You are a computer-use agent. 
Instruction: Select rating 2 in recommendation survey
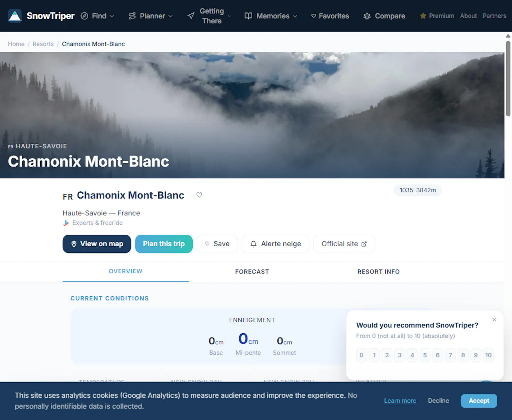point(387,355)
